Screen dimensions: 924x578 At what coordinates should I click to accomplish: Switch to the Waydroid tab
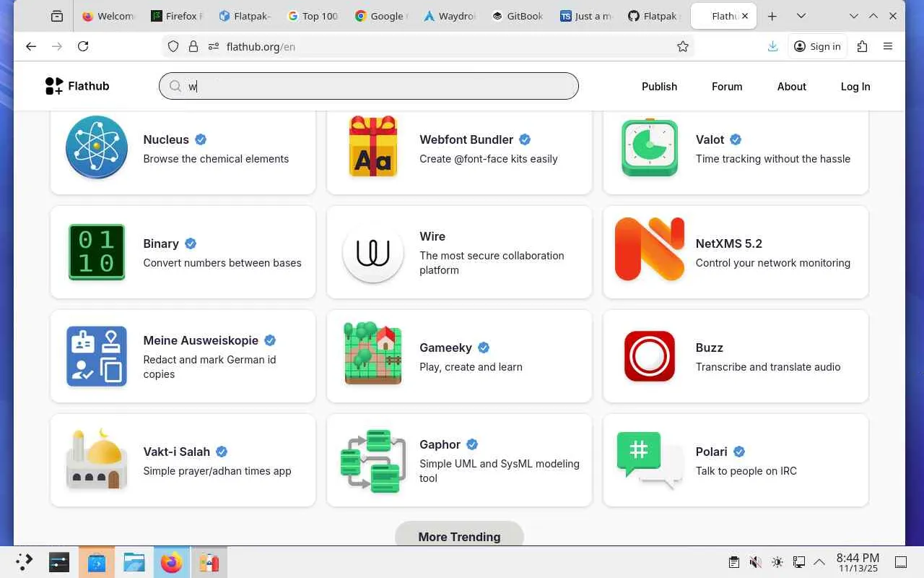pyautogui.click(x=450, y=16)
